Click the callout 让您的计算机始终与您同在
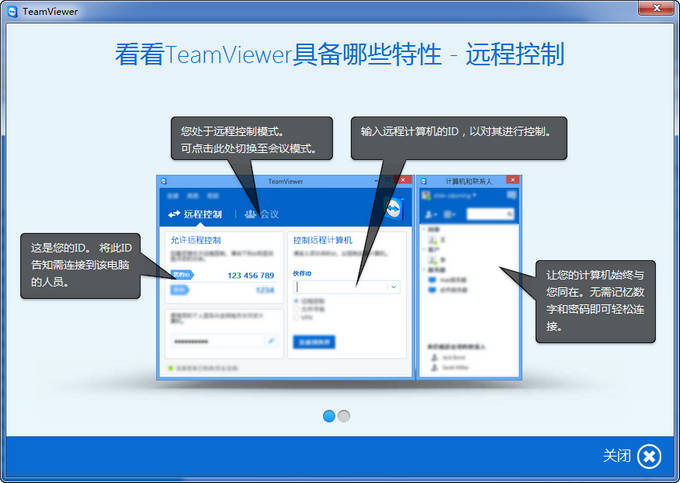 [595, 301]
